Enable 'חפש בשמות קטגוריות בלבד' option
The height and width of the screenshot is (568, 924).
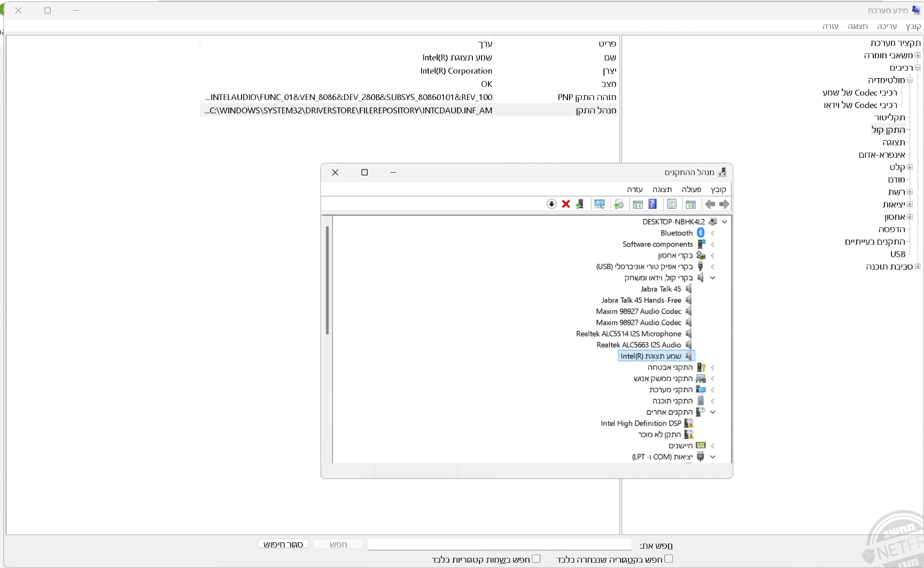point(536,559)
